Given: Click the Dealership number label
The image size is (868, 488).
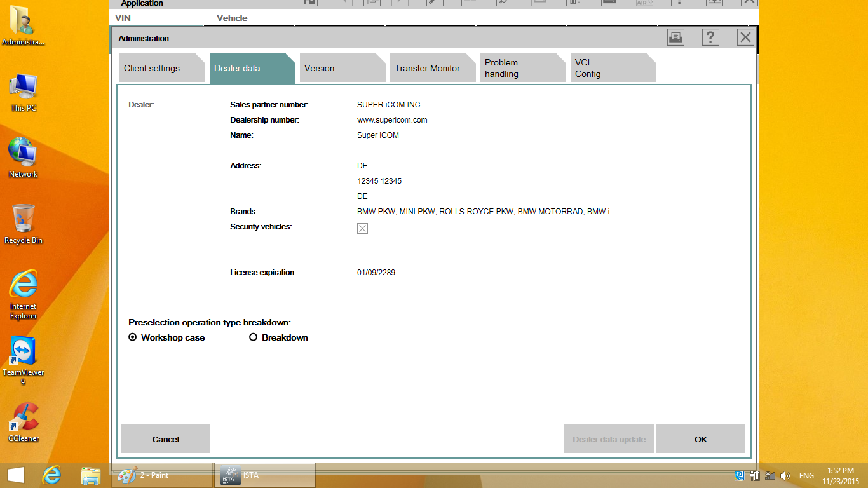Looking at the screenshot, I should point(264,120).
